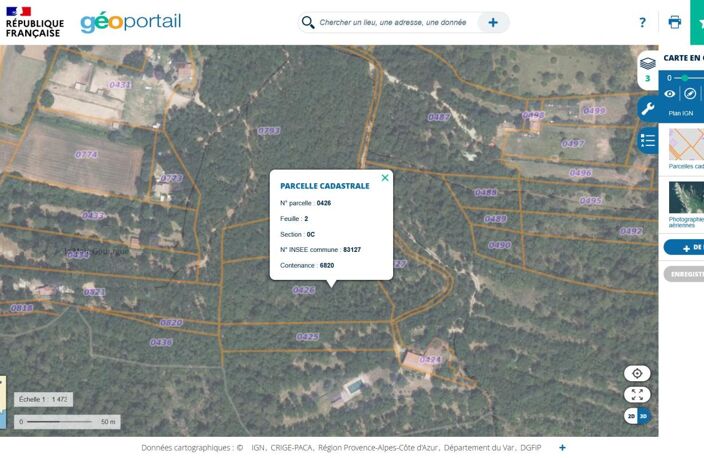Click parcel label 0426 below popup
The image size is (704, 458).
click(304, 290)
